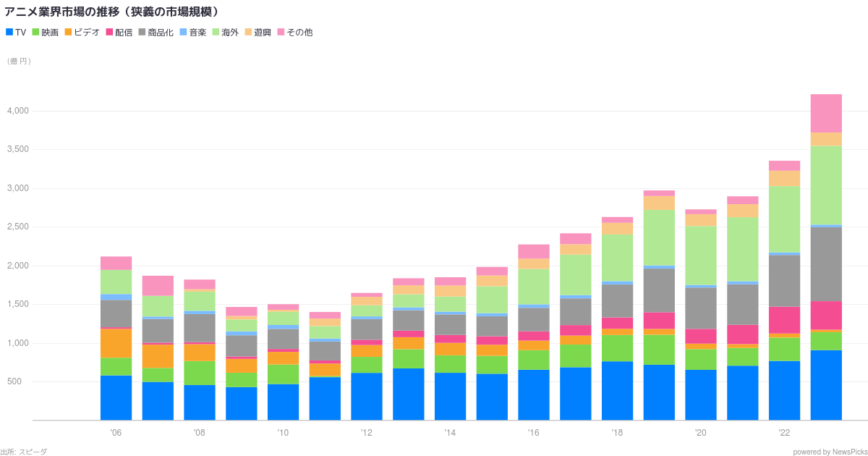
Task: Click the blue TV segment of the tallest bar
Action: point(826,385)
